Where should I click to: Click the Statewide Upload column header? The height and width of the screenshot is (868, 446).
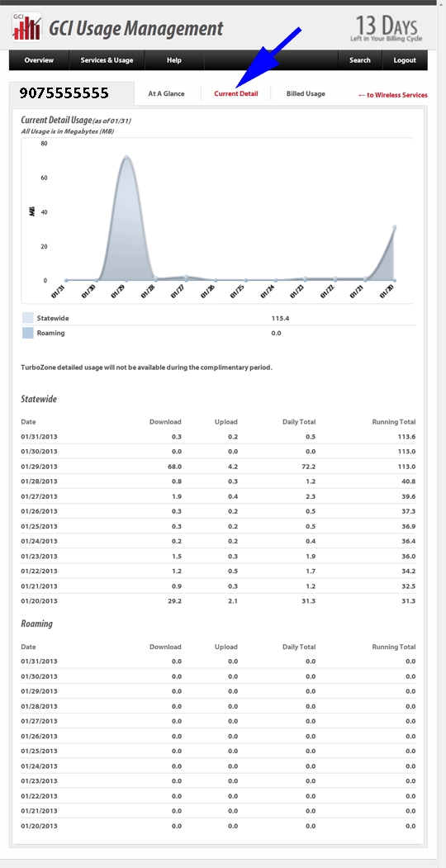point(226,422)
